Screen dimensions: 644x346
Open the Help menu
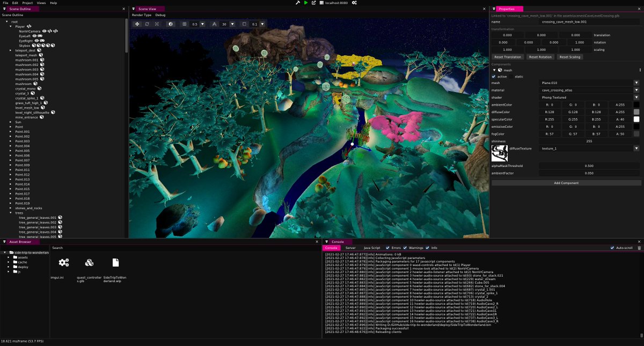coord(53,3)
